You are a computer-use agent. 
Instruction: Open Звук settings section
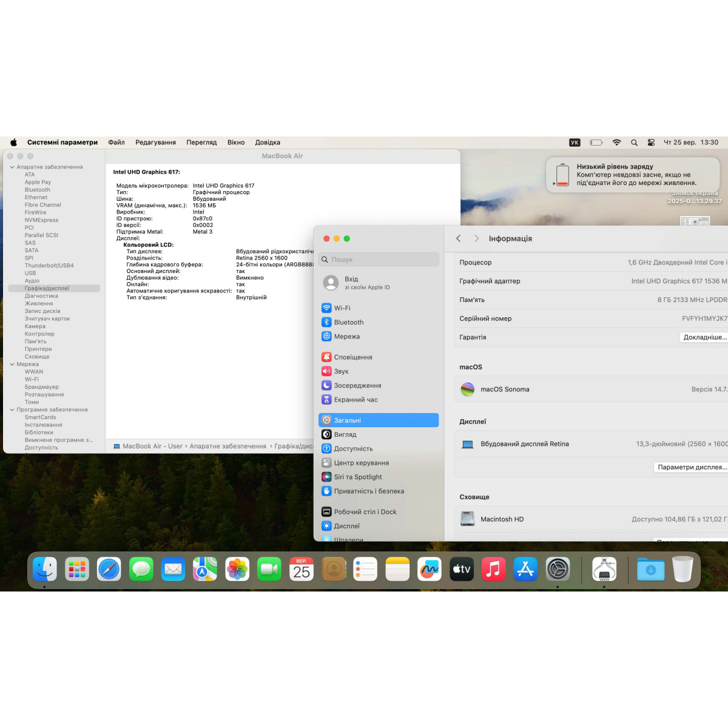379,371
